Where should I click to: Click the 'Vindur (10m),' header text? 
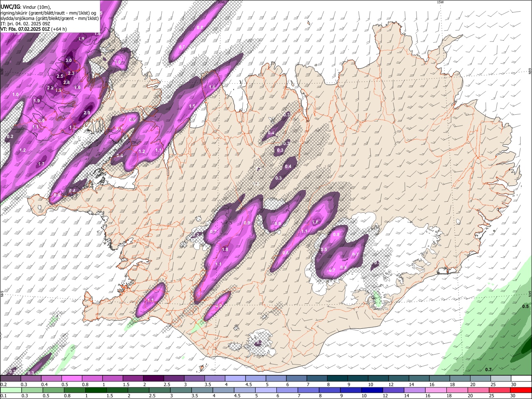[x=37, y=7]
